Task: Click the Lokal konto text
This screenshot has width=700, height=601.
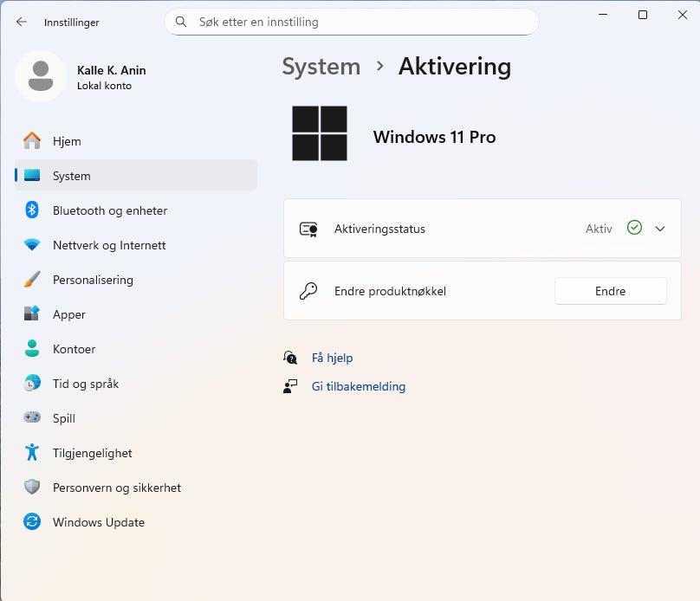Action: [105, 86]
